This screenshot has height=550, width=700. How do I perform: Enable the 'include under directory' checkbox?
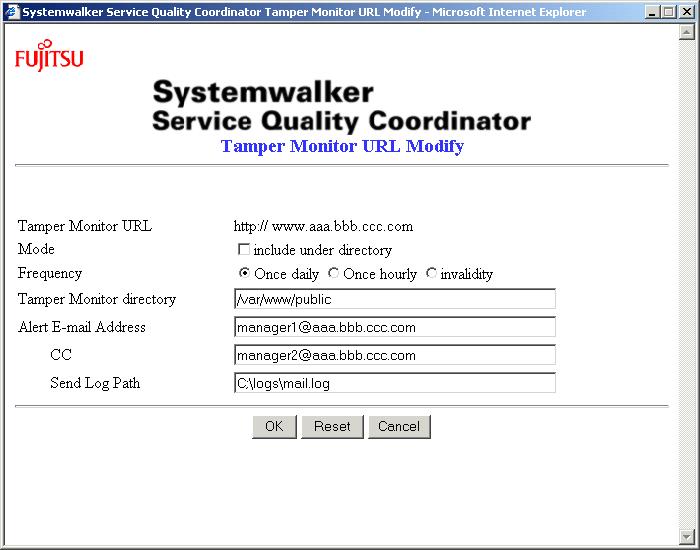244,249
